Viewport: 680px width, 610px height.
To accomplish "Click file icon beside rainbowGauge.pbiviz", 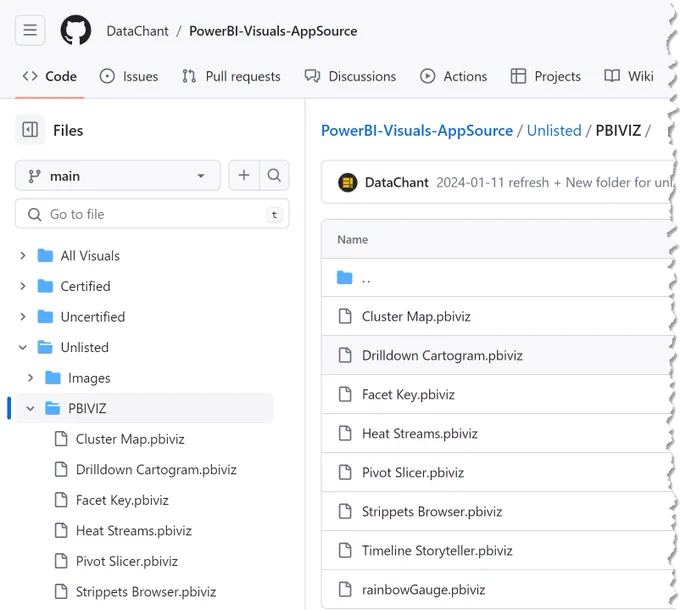I will (x=345, y=590).
